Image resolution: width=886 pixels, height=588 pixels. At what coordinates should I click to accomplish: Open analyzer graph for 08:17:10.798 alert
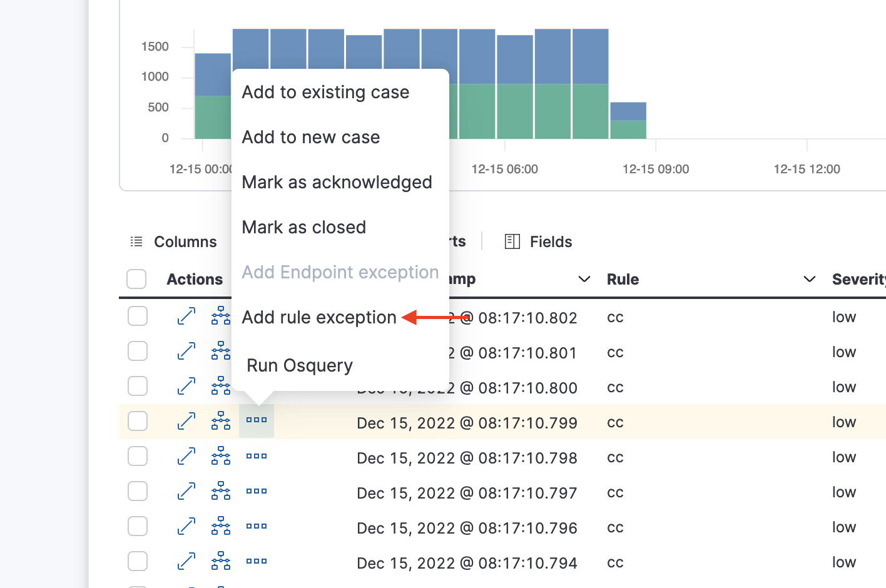(x=220, y=457)
